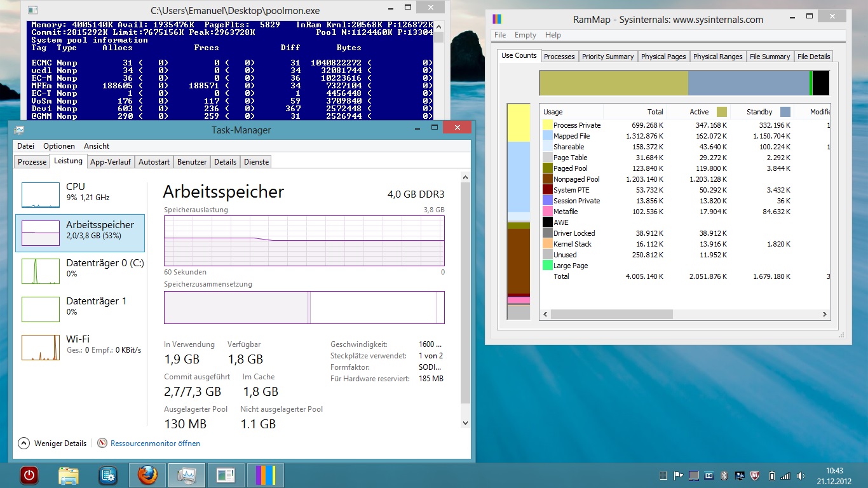Click Task-Manager scrollbar down arrow
This screenshot has width=868, height=488.
[465, 423]
